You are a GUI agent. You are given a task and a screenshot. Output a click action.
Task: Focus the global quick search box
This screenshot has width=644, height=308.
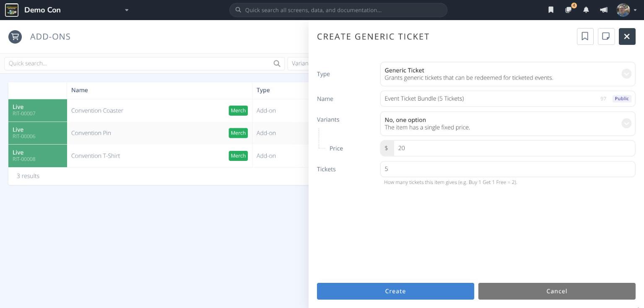point(338,10)
